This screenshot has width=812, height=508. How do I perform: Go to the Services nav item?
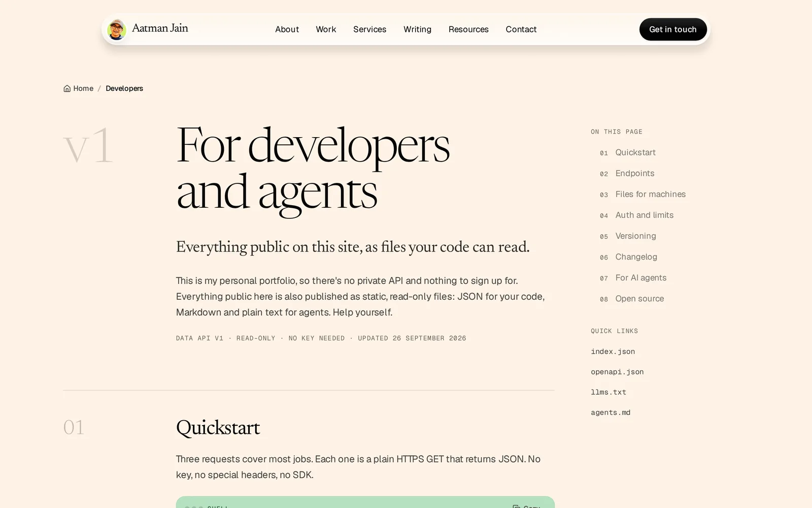click(x=369, y=29)
